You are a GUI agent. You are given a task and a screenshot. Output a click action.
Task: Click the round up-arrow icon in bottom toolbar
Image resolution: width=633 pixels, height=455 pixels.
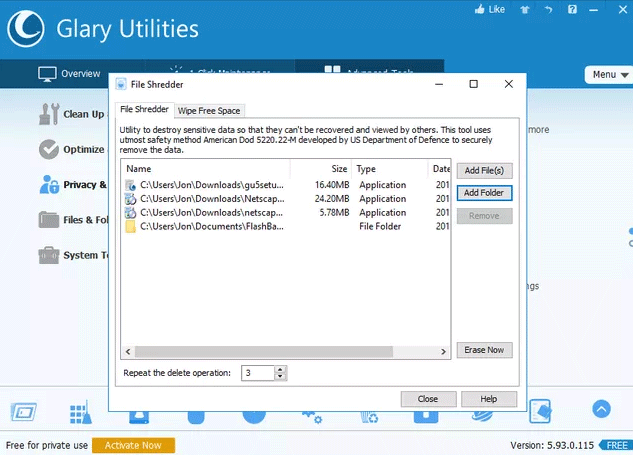[x=601, y=409]
